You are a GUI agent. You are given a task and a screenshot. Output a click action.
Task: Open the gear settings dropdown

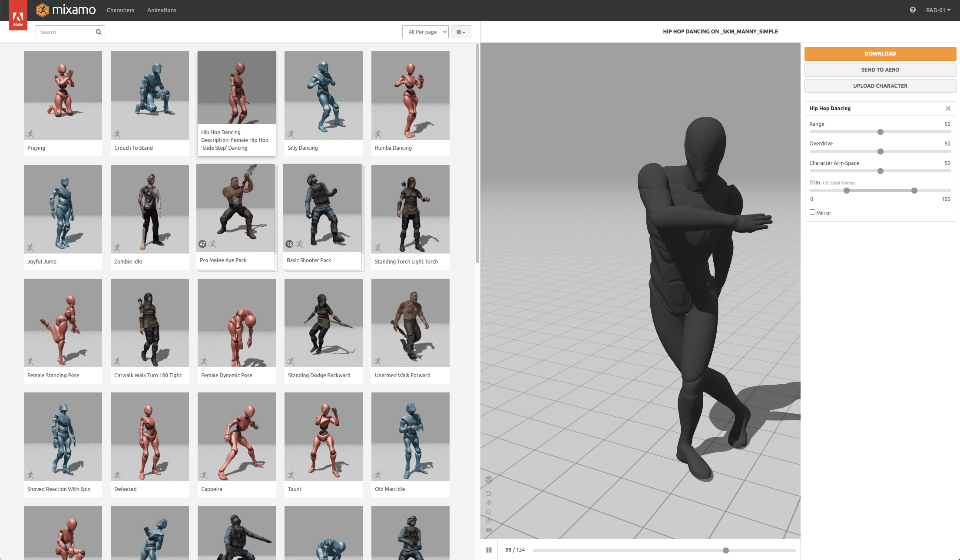[x=461, y=32]
